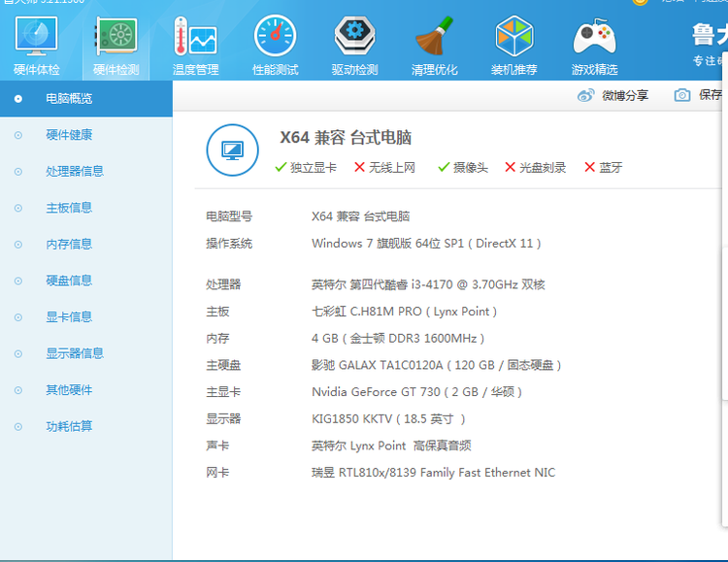728x562 pixels.
Task: Open 功耗估算 power estimate
Action: tap(69, 426)
